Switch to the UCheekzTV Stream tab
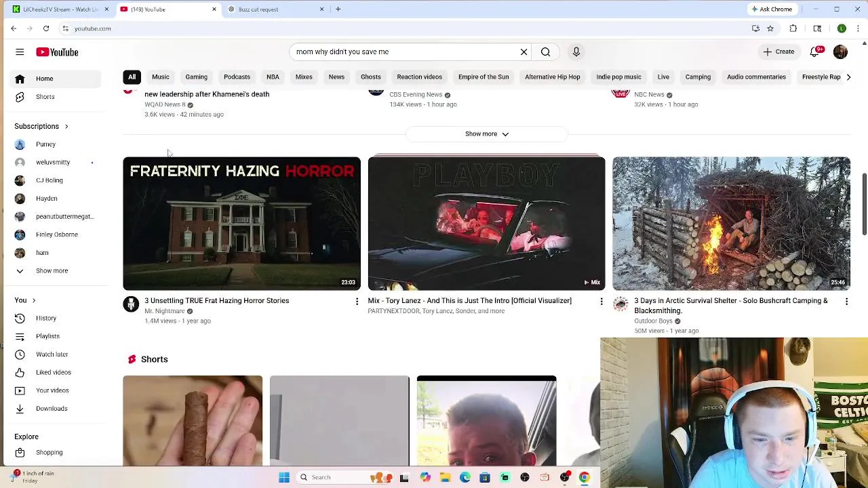This screenshot has width=868, height=488. click(60, 9)
